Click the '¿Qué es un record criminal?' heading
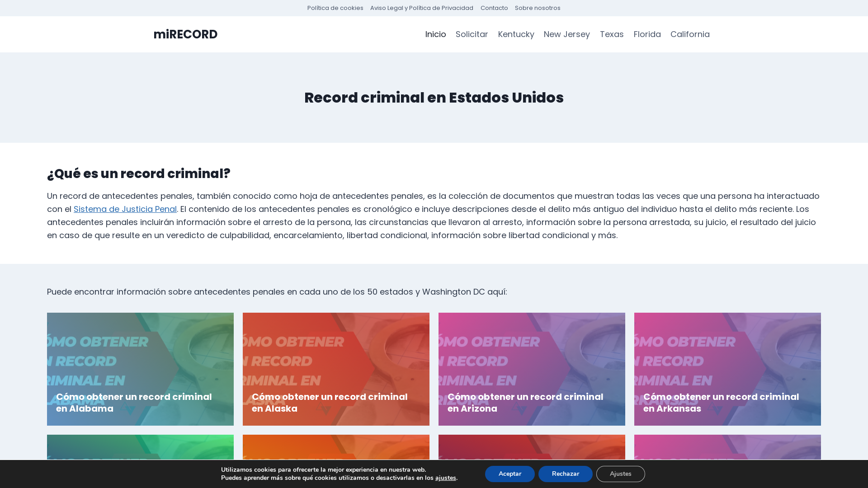868x488 pixels. pyautogui.click(x=139, y=174)
